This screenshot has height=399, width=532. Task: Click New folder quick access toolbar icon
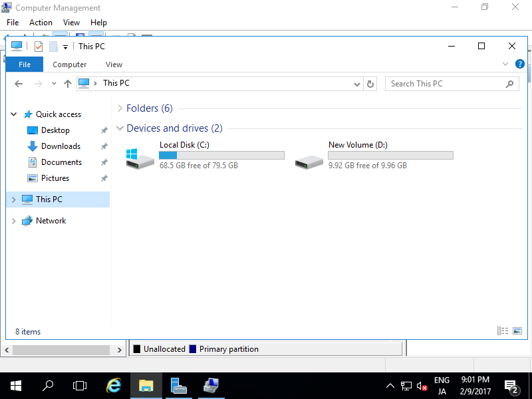pos(53,47)
